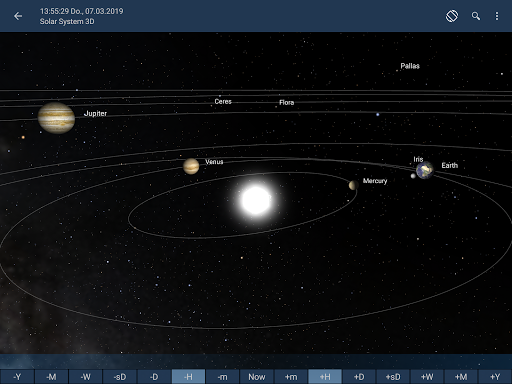This screenshot has width=512, height=384.
Task: Step back one month with -M
Action: click(51, 377)
